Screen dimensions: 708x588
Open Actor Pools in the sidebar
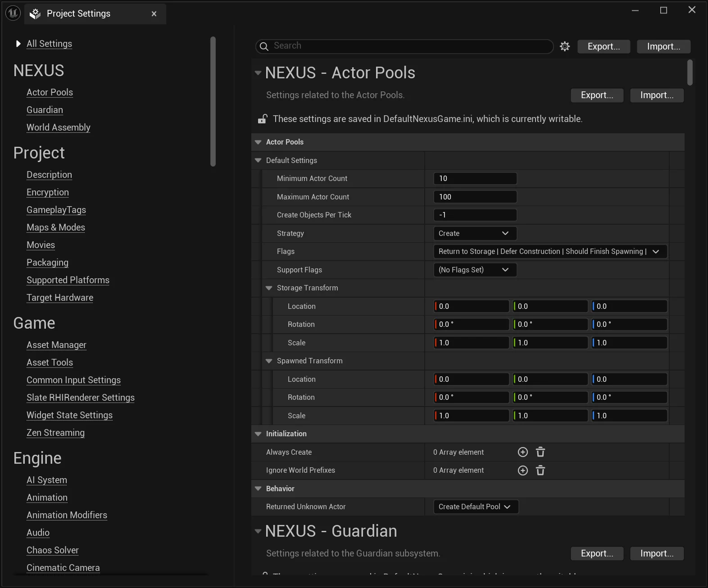coord(50,92)
